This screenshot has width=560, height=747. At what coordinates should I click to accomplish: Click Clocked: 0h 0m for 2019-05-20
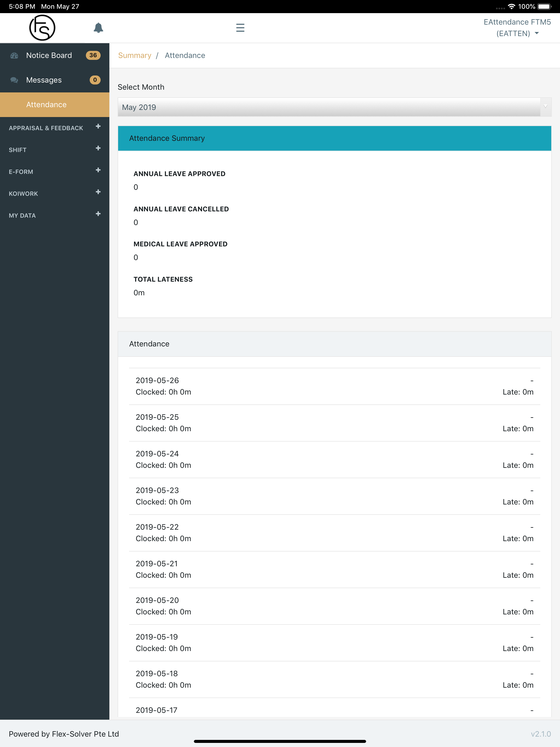click(164, 612)
